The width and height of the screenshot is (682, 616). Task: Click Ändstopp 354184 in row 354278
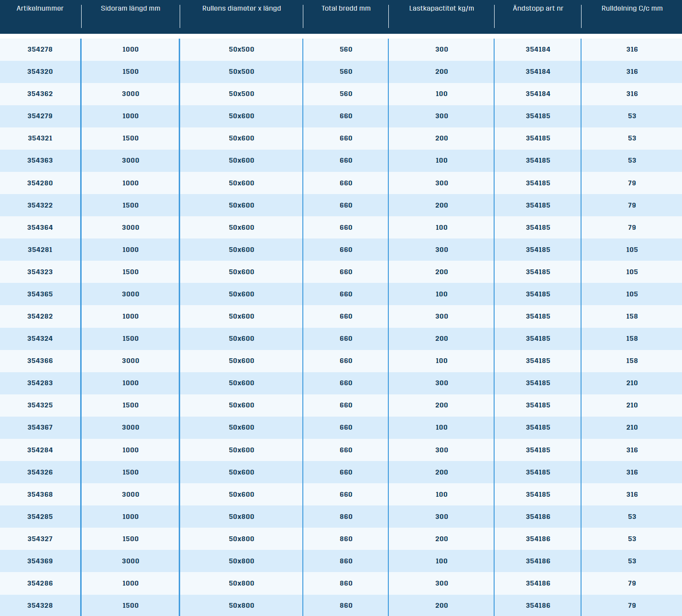(538, 49)
